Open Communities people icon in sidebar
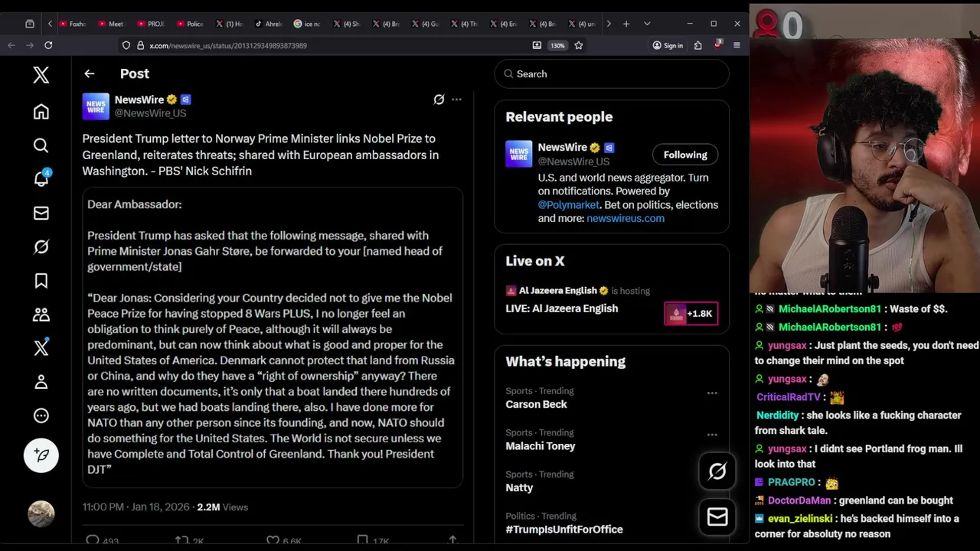The image size is (980, 551). [41, 315]
